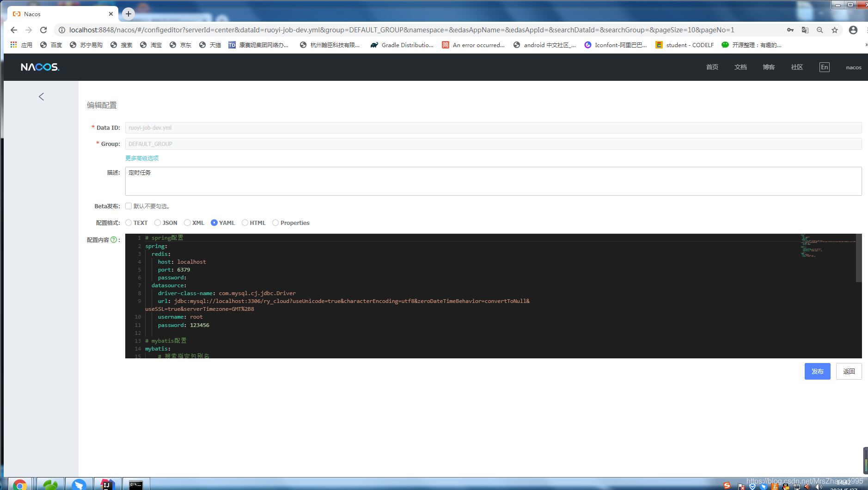Image resolution: width=868 pixels, height=490 pixels.
Task: Click the Data ID input field
Action: pos(493,127)
